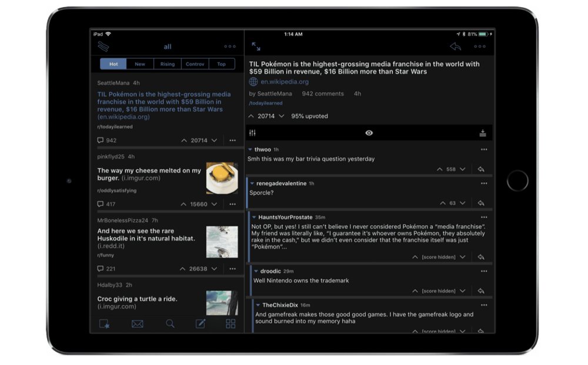The width and height of the screenshot is (588, 365).
Task: Open more options for the Huskodile post
Action: click(232, 269)
